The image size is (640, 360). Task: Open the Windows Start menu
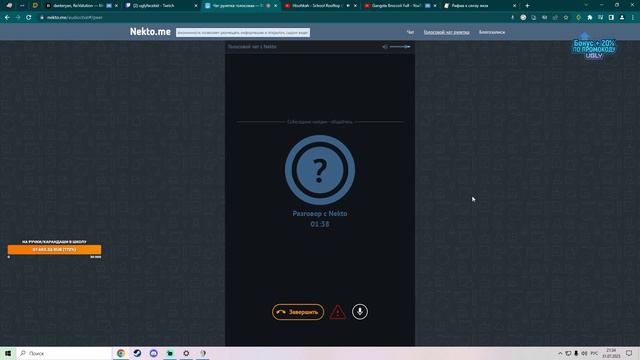coord(8,353)
